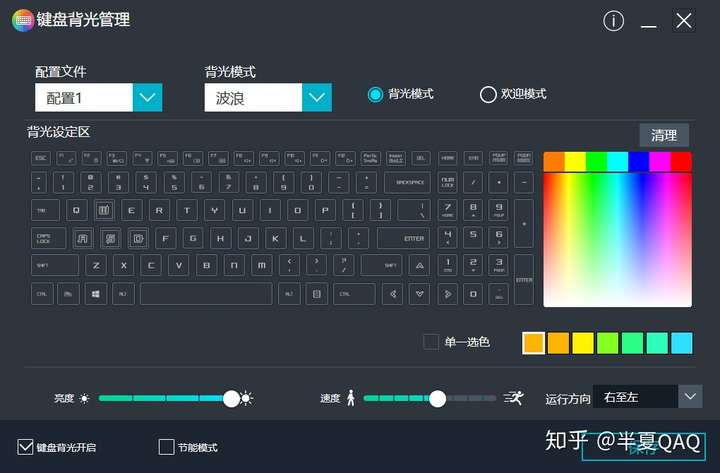Click the walking man slow speed icon
The width and height of the screenshot is (720, 473).
(x=350, y=398)
